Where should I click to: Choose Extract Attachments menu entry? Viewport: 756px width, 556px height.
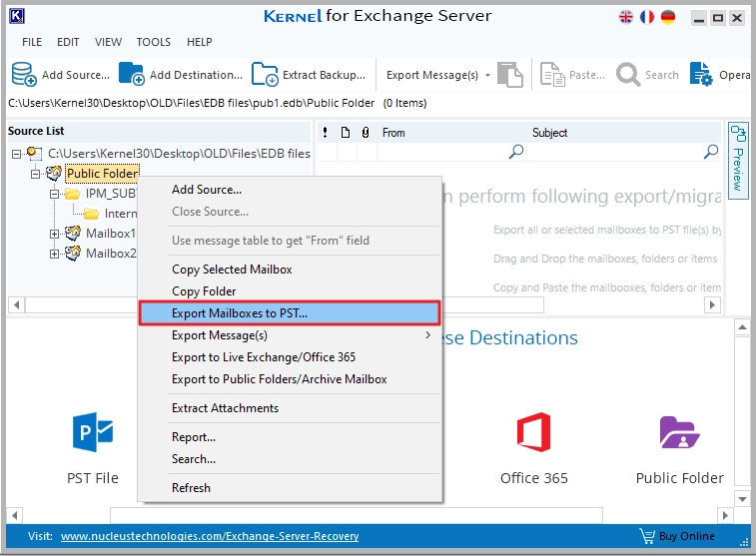coord(290,408)
